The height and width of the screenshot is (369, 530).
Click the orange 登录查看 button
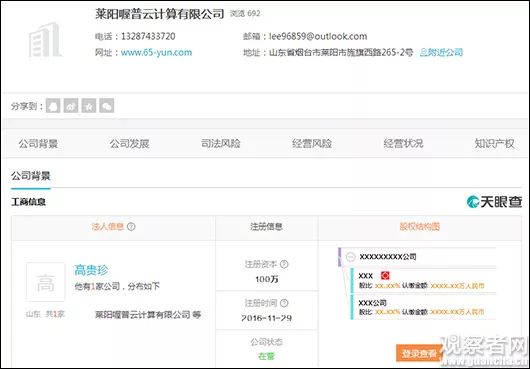[x=419, y=353]
